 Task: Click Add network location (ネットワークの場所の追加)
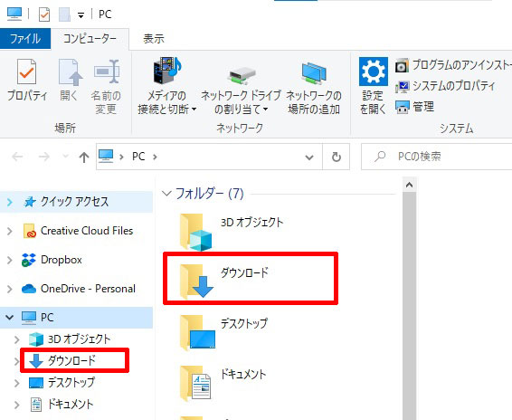[314, 87]
